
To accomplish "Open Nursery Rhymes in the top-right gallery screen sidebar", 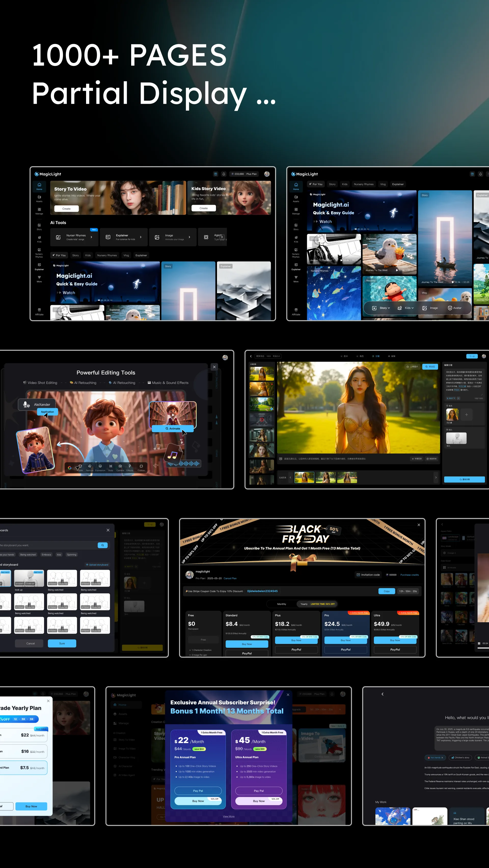I will [x=296, y=253].
